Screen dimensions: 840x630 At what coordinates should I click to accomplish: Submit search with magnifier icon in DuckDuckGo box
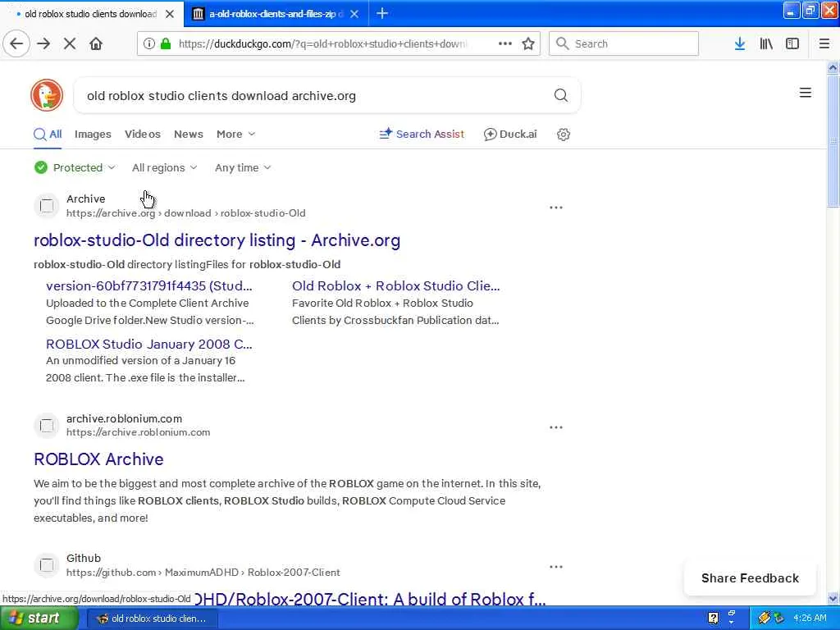coord(561,95)
